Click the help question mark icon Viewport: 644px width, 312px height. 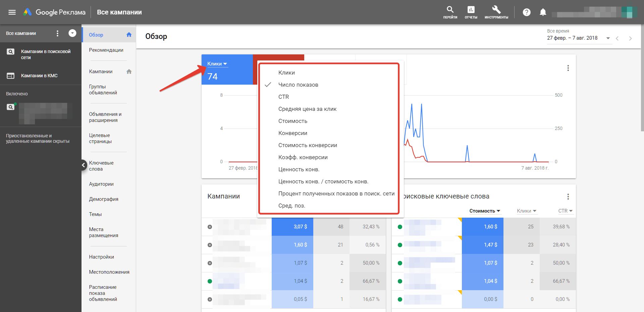(x=527, y=12)
